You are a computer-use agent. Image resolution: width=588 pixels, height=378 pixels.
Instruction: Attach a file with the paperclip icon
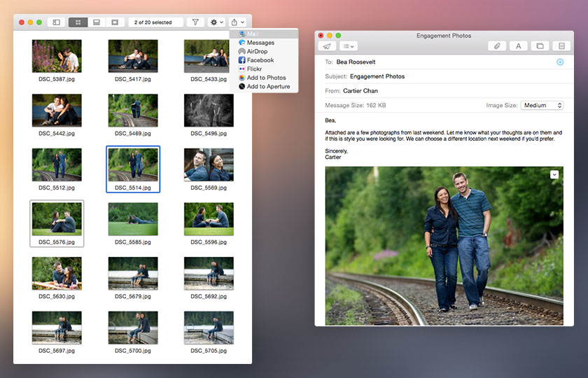point(497,46)
